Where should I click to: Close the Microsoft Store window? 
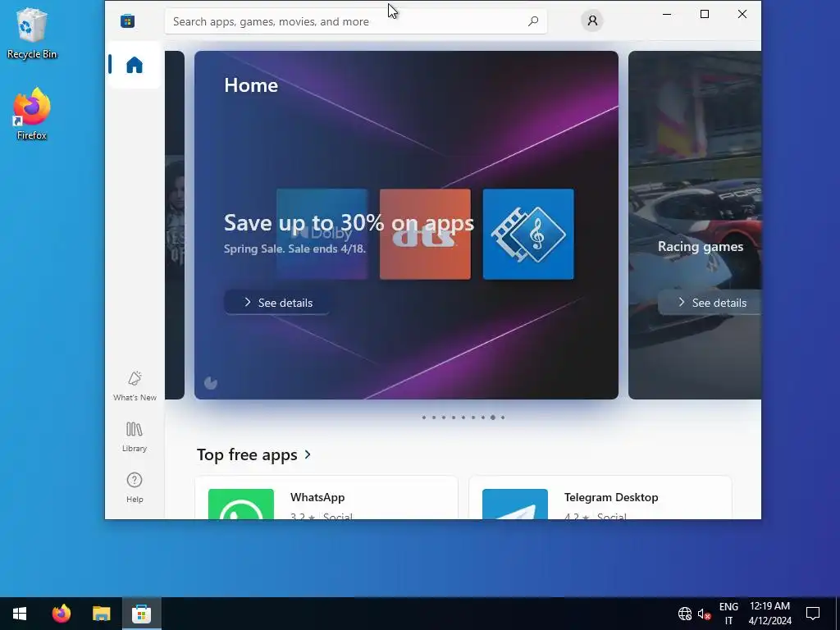coord(742,15)
